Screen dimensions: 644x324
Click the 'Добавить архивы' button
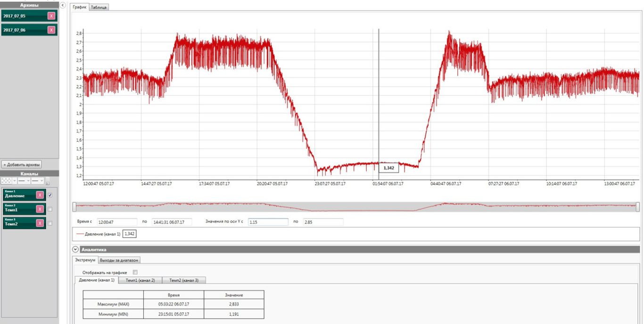point(22,164)
